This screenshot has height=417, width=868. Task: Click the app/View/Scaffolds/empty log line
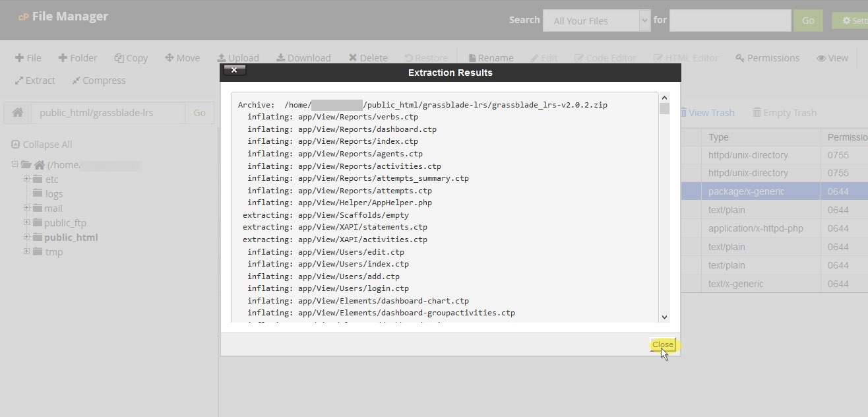click(326, 215)
